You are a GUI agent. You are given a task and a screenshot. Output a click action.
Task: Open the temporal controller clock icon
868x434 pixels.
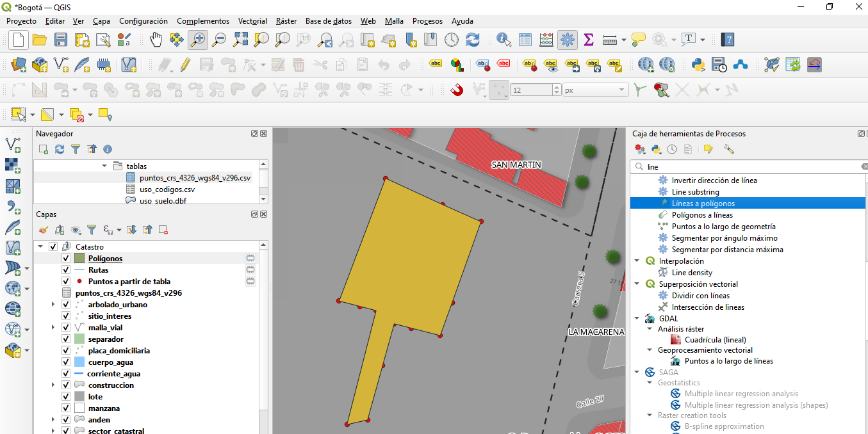click(x=452, y=40)
